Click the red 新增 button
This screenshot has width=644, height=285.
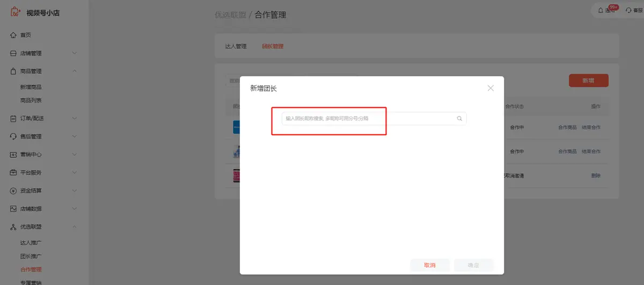pyautogui.click(x=589, y=81)
